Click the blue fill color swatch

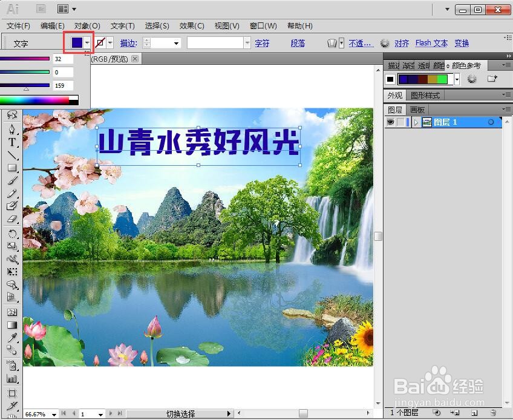point(77,42)
